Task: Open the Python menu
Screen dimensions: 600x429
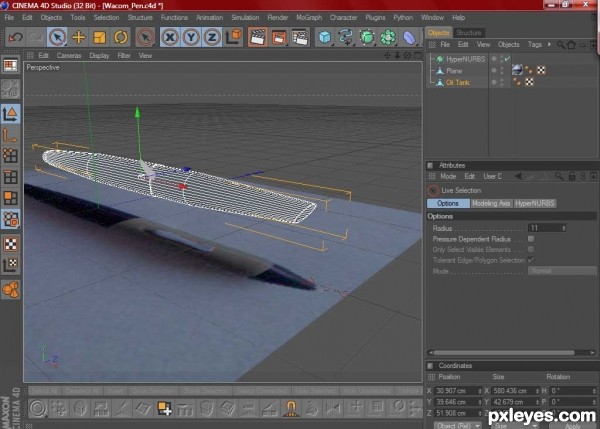Action: (403, 18)
